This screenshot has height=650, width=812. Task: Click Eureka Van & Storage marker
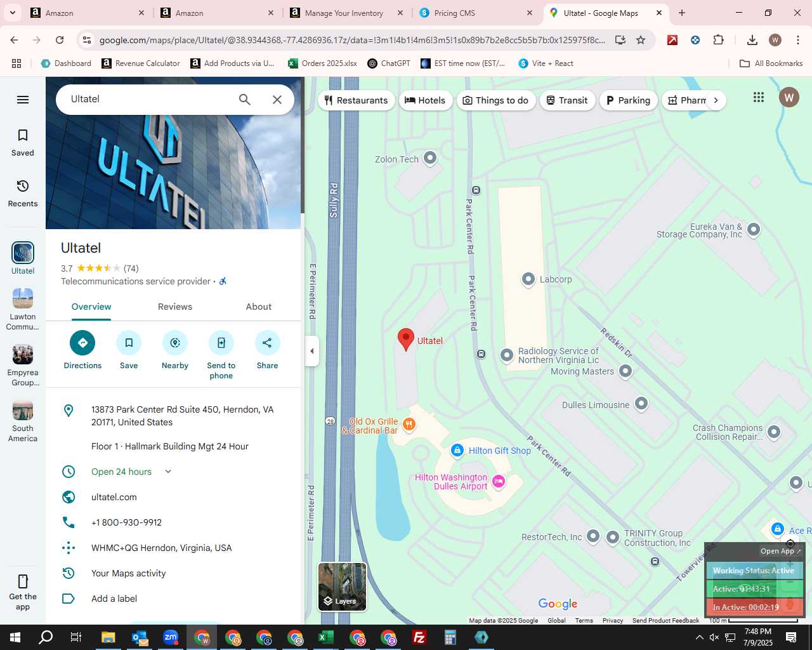click(x=754, y=229)
